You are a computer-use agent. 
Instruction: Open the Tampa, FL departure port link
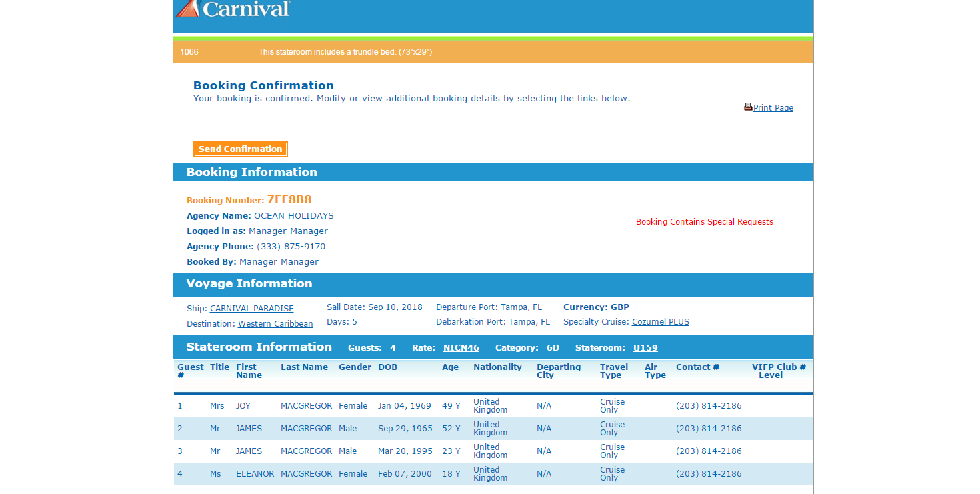(521, 307)
